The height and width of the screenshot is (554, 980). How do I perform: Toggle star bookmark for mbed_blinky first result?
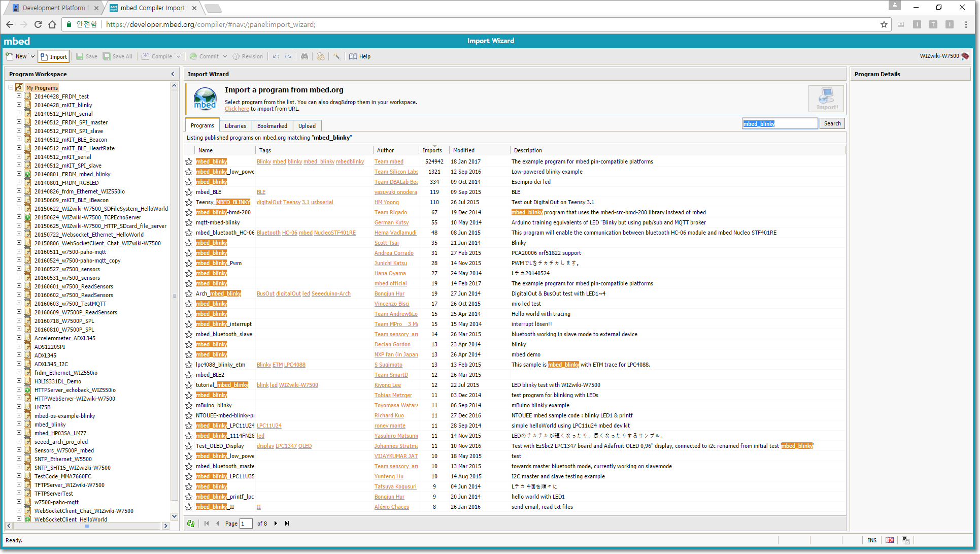(x=189, y=161)
